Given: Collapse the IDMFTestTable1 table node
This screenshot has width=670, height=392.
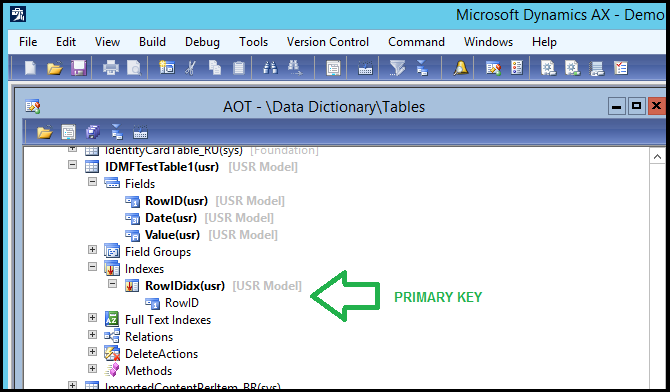Looking at the screenshot, I should pos(72,165).
